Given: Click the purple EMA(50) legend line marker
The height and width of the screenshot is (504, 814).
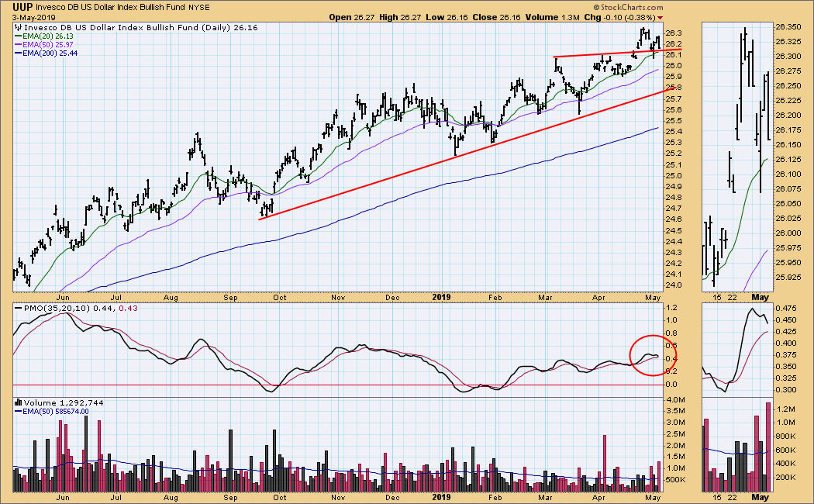Looking at the screenshot, I should click(17, 44).
